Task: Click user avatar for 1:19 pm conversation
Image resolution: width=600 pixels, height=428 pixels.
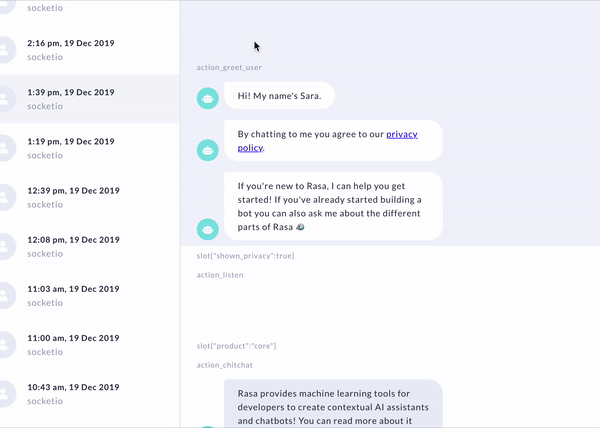Action: click(x=5, y=148)
